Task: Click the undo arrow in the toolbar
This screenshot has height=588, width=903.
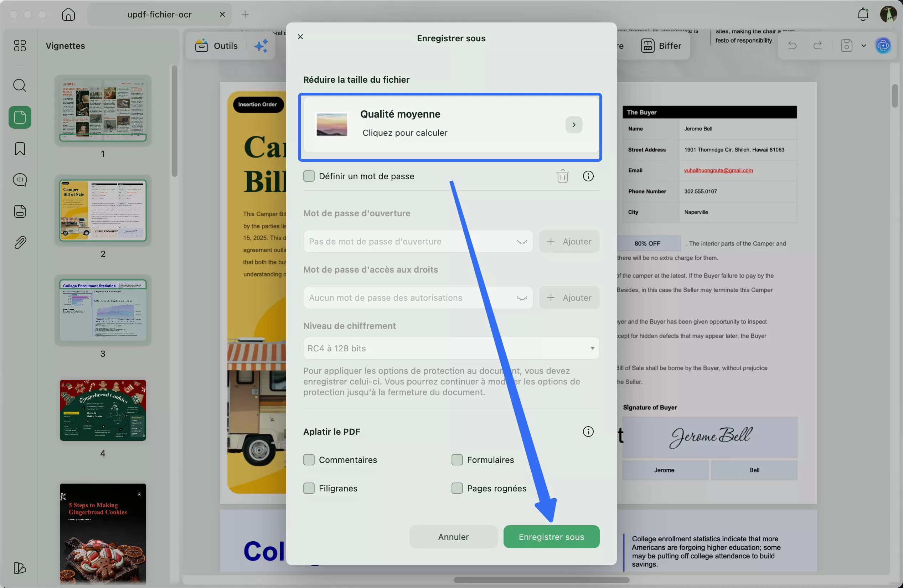Action: (792, 46)
